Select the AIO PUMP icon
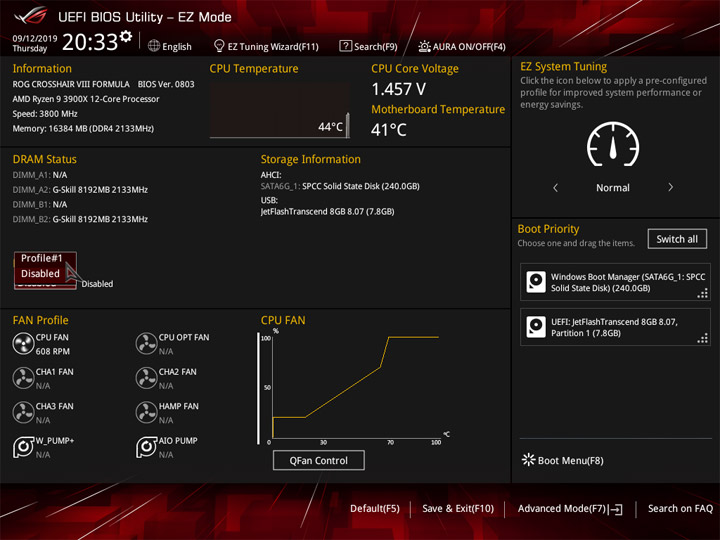The width and height of the screenshot is (720, 540). [x=146, y=447]
